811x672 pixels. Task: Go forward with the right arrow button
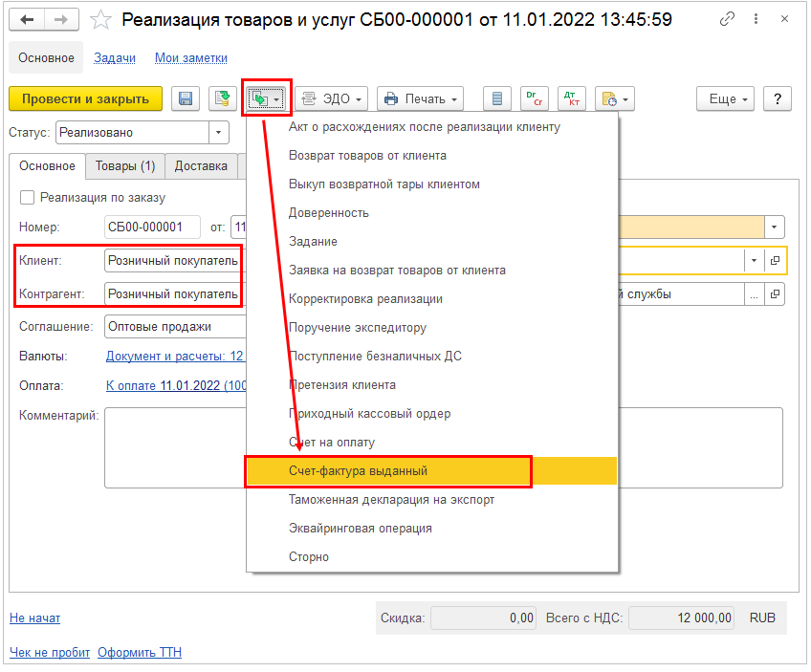click(61, 20)
